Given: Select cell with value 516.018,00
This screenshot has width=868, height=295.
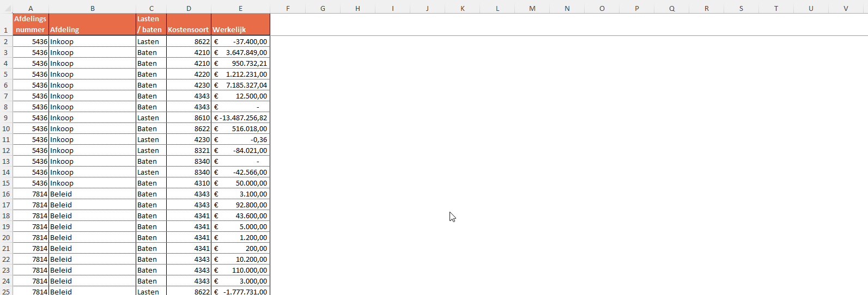Looking at the screenshot, I should [x=240, y=128].
